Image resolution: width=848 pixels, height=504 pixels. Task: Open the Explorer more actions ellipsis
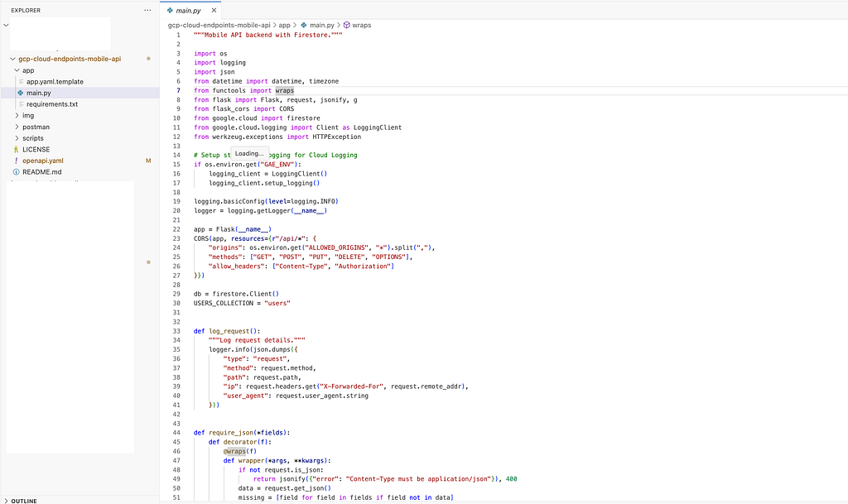click(147, 10)
